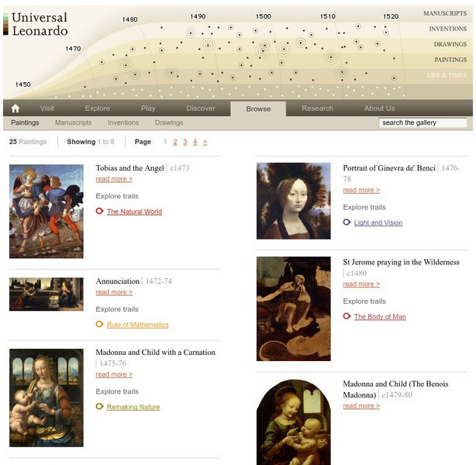Click the circle icon beside The Body of Man
This screenshot has width=476, height=465.
[x=347, y=316]
